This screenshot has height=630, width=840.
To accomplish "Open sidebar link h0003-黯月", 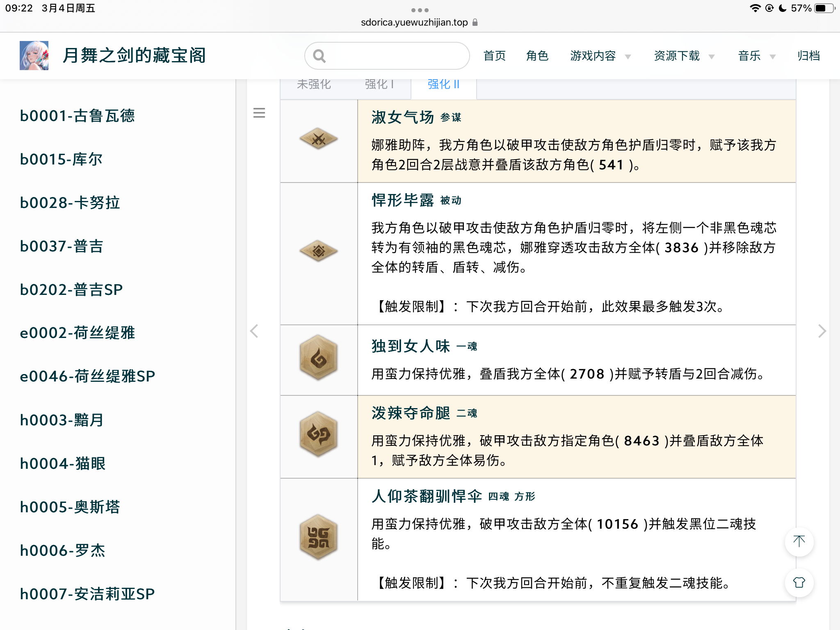I will click(x=62, y=420).
